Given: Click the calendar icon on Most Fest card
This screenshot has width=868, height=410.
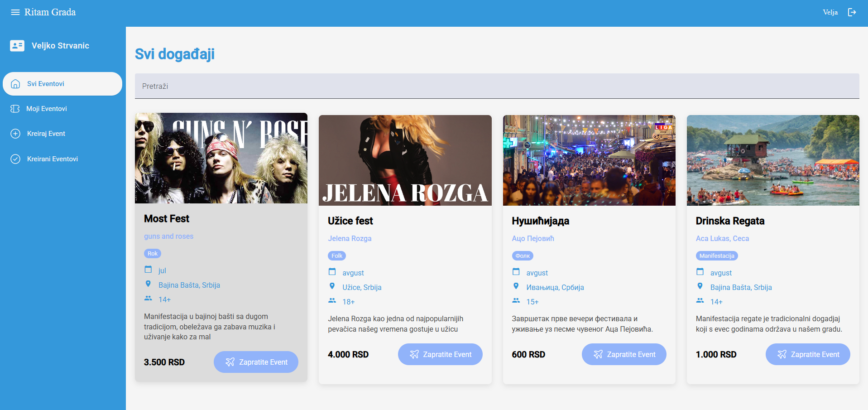Looking at the screenshot, I should (x=148, y=270).
